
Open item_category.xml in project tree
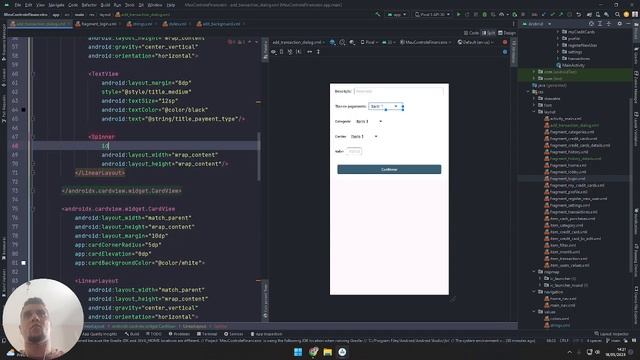[x=564, y=225]
